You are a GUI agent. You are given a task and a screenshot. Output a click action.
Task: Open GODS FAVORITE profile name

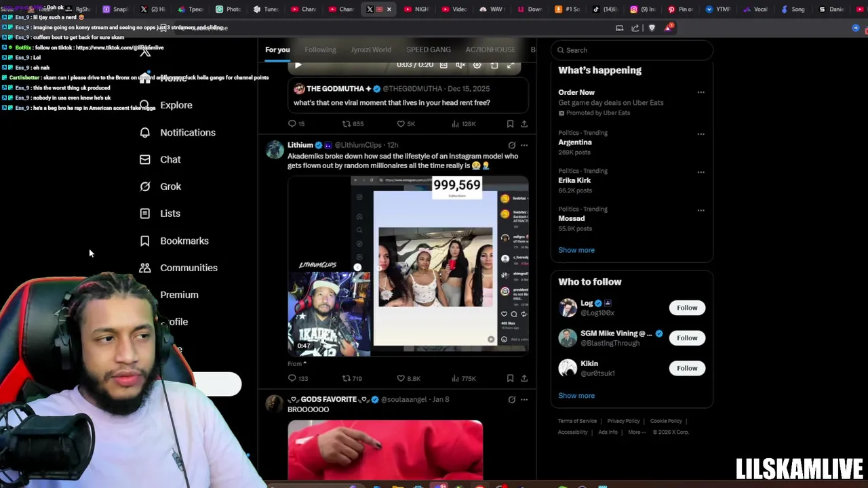point(328,399)
